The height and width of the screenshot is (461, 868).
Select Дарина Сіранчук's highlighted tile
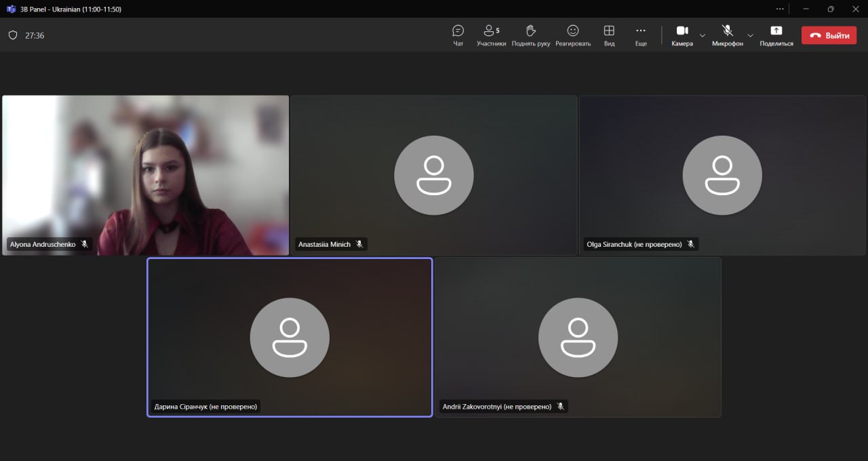290,337
